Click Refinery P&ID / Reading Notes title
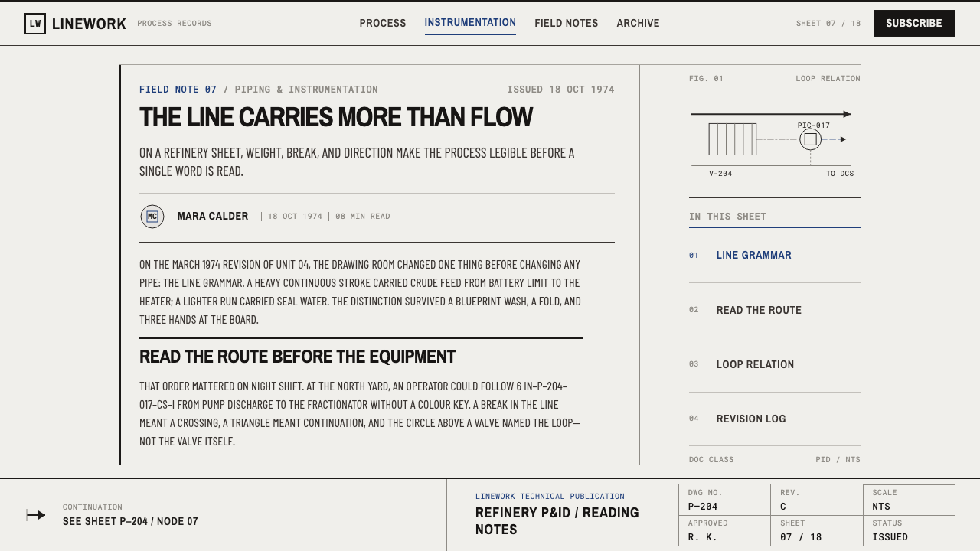Screen dimensions: 980x551 (557, 521)
